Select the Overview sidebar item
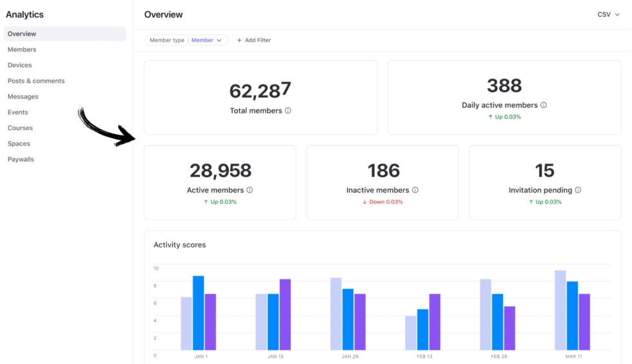 coord(22,34)
